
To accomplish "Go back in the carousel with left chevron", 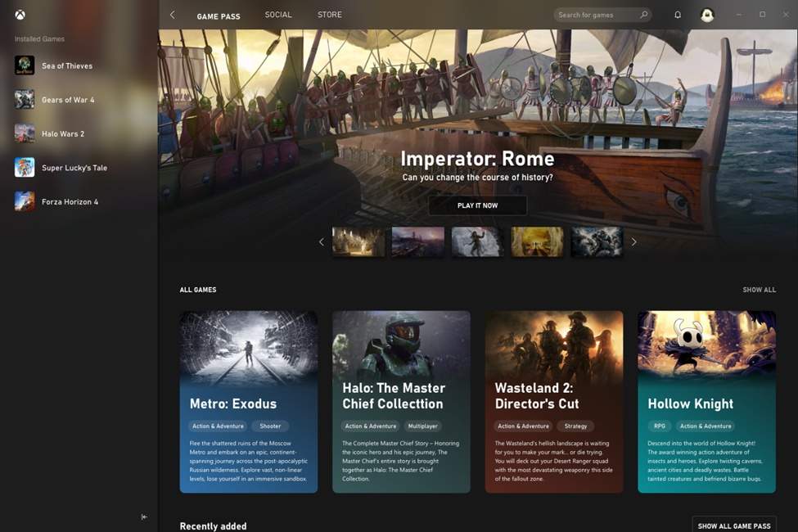I will (x=322, y=241).
